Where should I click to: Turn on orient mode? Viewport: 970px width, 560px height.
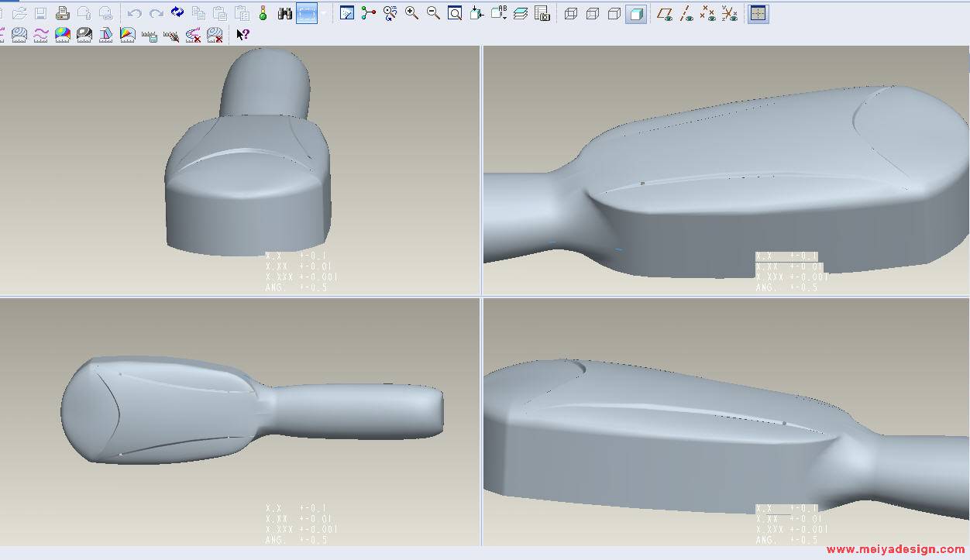pos(390,13)
